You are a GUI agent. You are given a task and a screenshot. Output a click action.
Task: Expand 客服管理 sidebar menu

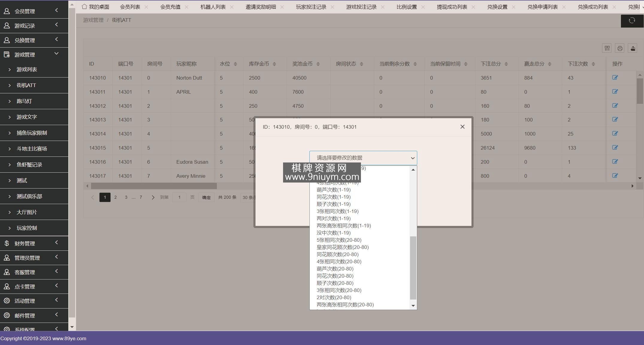point(34,272)
